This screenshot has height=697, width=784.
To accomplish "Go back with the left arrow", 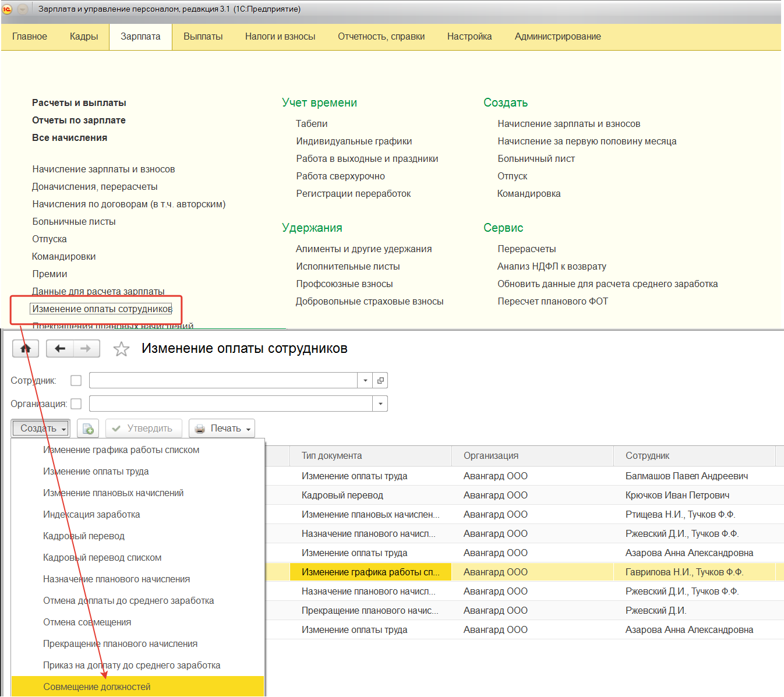I will [x=59, y=349].
